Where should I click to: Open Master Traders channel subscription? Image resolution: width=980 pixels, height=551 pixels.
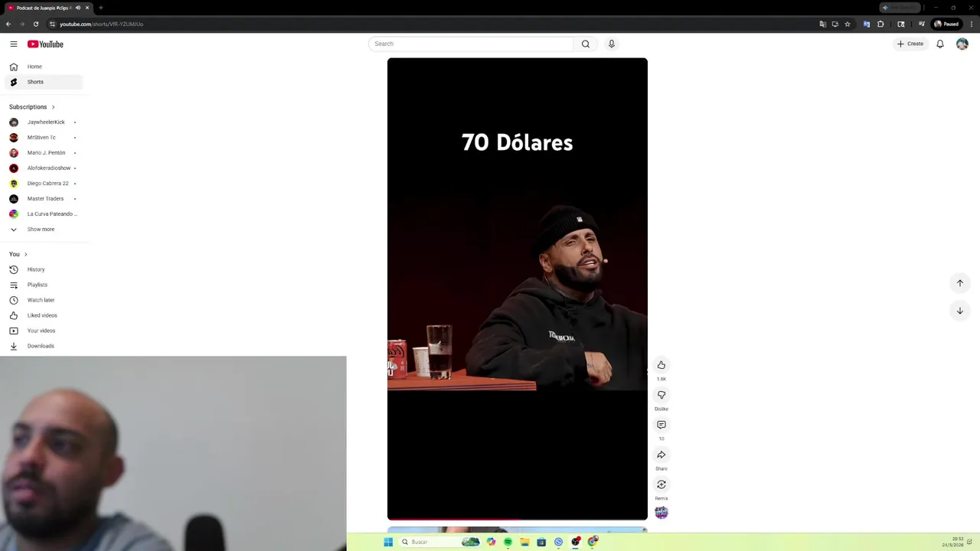pyautogui.click(x=44, y=199)
